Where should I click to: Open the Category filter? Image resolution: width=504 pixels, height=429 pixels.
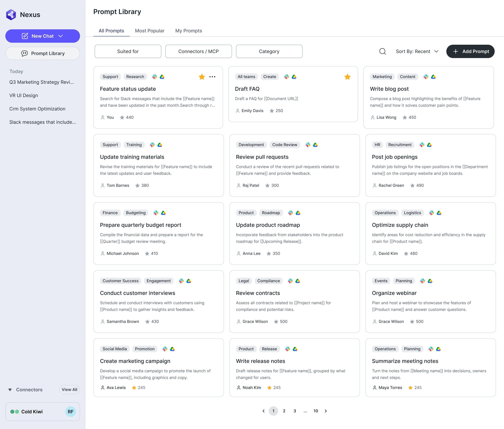pyautogui.click(x=269, y=51)
